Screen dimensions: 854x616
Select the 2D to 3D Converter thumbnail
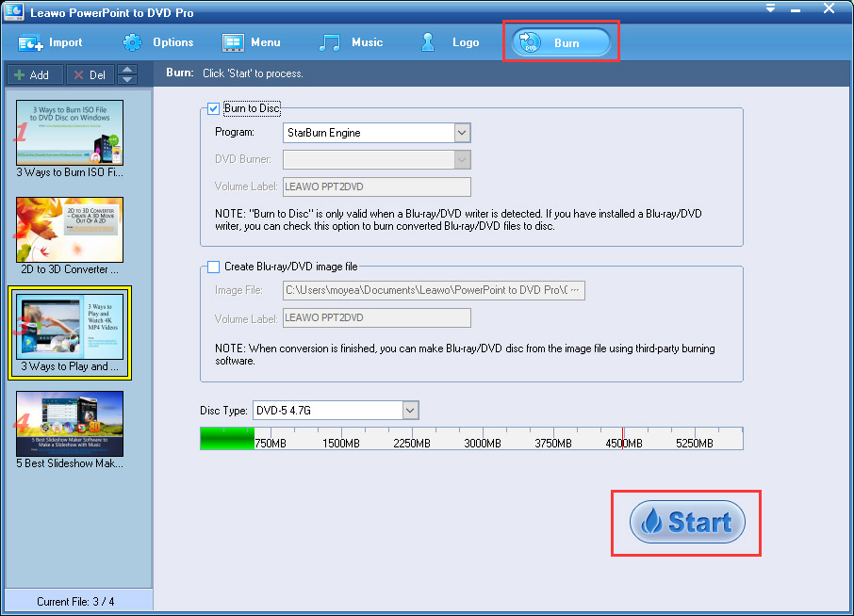(x=70, y=230)
